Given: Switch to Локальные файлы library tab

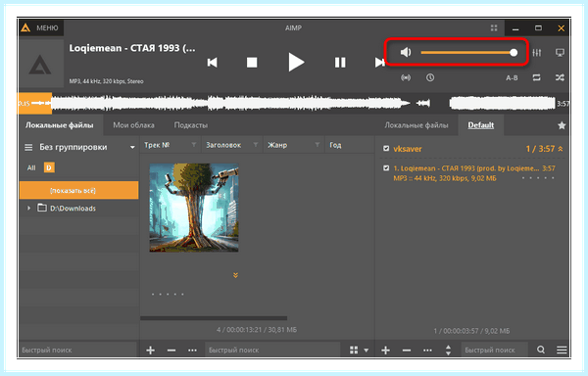Looking at the screenshot, I should pyautogui.click(x=59, y=125).
